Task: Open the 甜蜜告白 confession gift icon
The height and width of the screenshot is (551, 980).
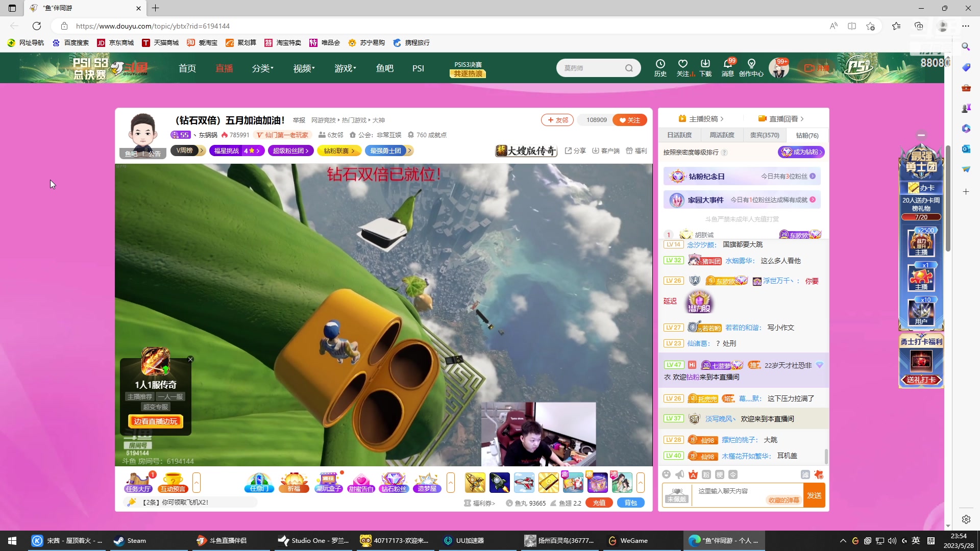Action: (x=361, y=482)
